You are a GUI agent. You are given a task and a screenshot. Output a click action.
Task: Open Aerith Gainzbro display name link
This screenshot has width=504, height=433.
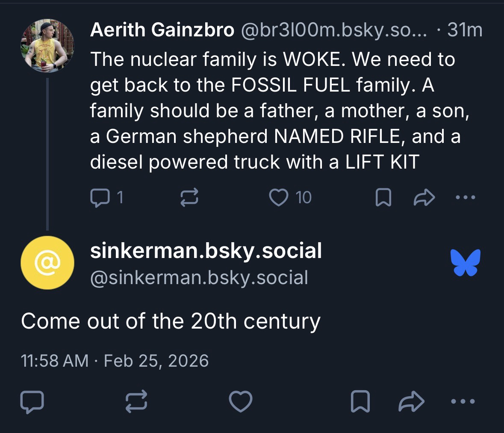click(162, 30)
